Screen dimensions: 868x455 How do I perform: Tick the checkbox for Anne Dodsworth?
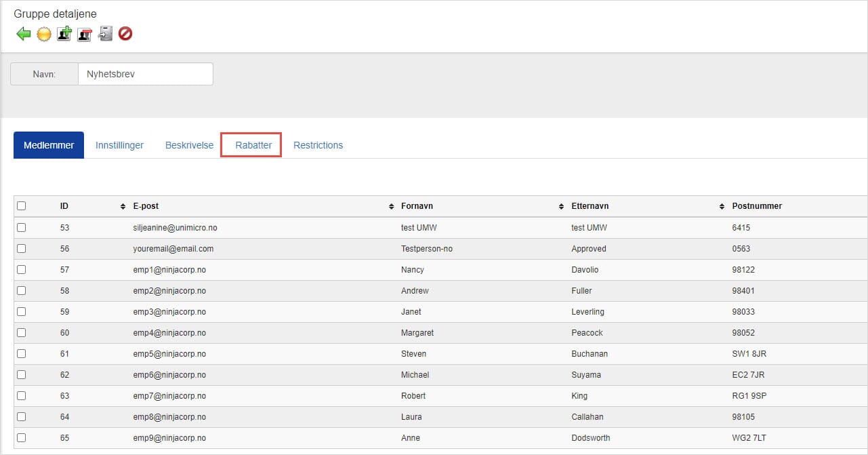22,438
